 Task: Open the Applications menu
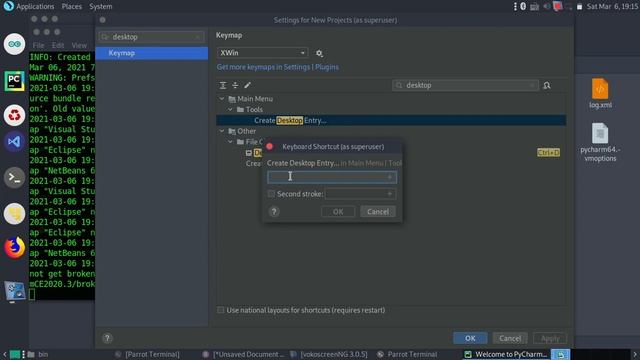click(35, 7)
